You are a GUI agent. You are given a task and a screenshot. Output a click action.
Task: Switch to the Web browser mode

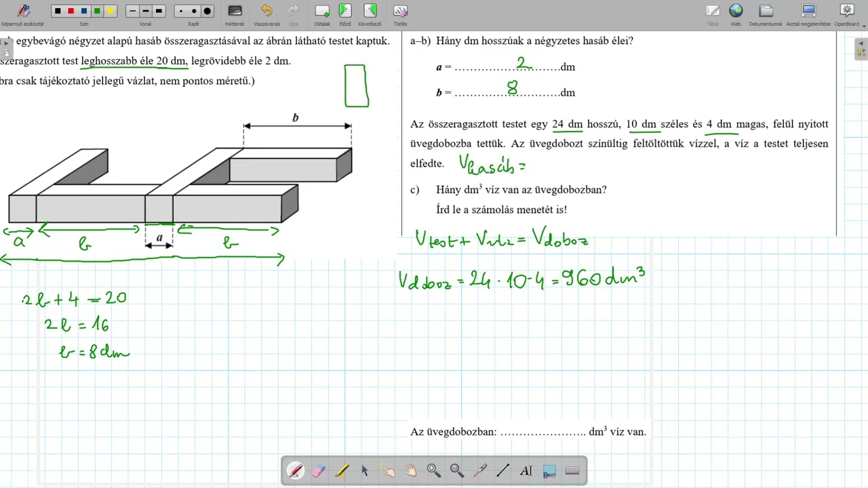[736, 11]
